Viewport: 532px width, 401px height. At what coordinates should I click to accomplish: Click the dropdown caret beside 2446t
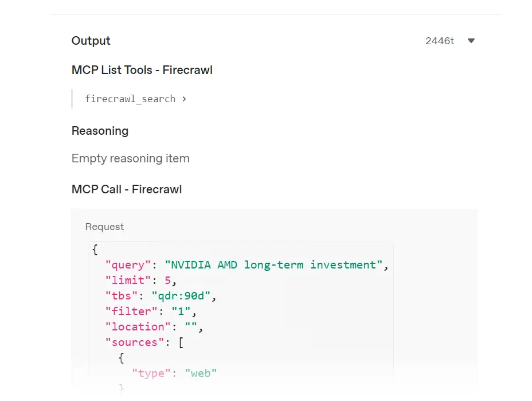[x=471, y=41]
